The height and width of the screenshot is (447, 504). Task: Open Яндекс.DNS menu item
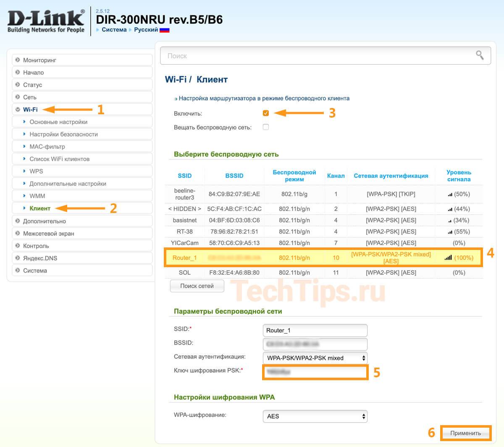click(x=82, y=258)
